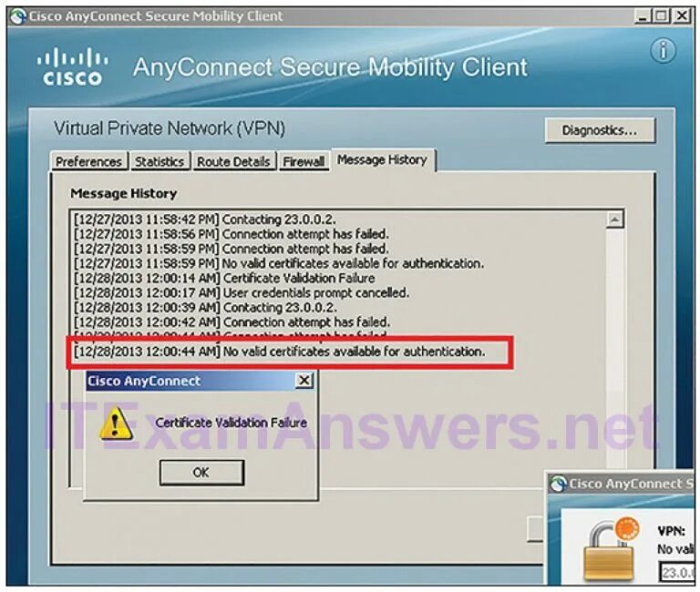
Task: Open the Preferences tab
Action: point(88,161)
